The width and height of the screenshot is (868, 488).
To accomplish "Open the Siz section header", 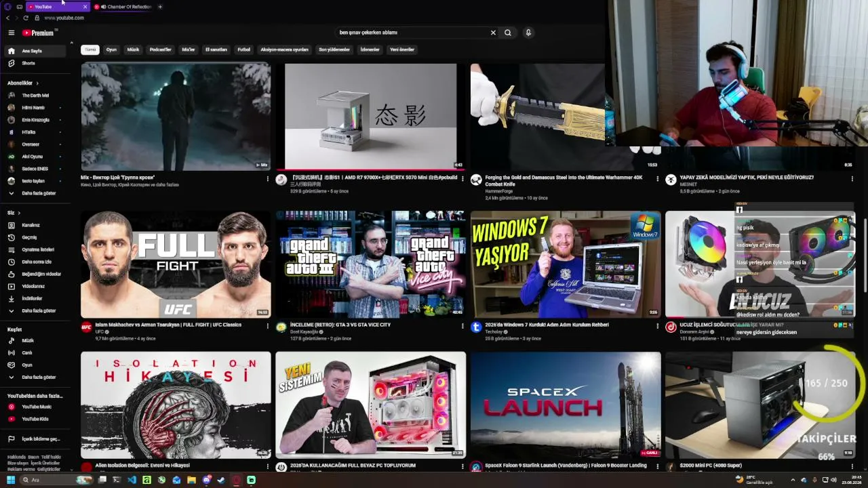I will (x=14, y=213).
